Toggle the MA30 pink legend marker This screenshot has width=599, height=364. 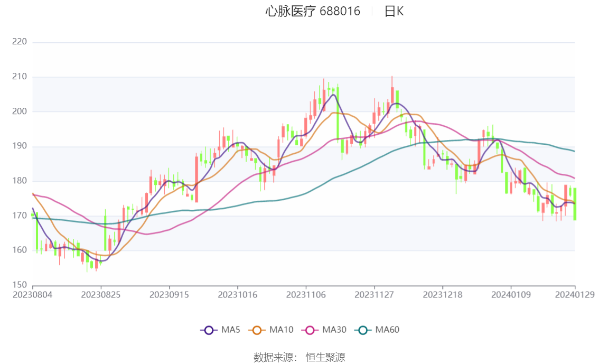pos(310,330)
